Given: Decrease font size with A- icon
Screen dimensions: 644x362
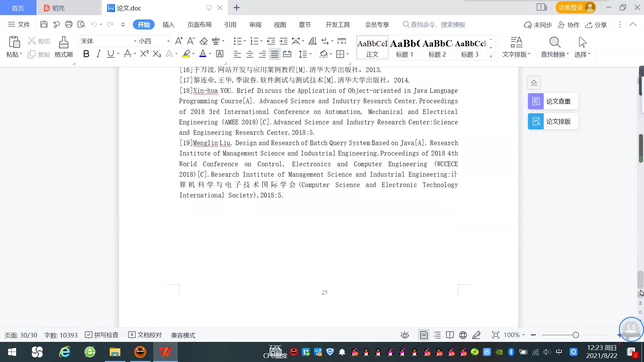Looking at the screenshot, I should click(191, 41).
